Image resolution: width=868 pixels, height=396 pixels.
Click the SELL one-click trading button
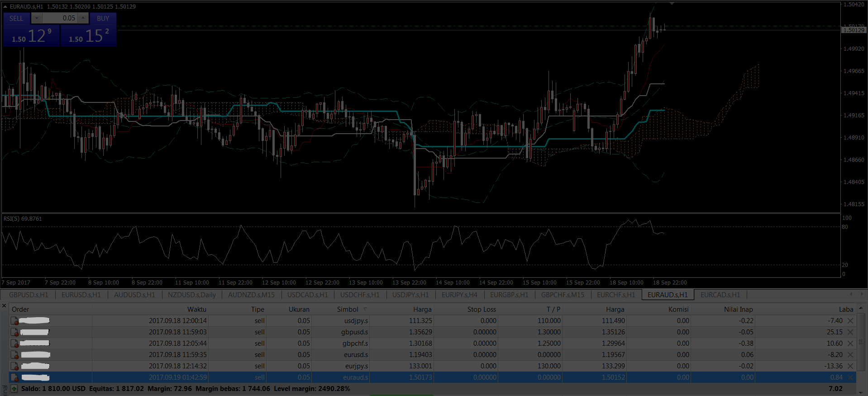[16, 19]
